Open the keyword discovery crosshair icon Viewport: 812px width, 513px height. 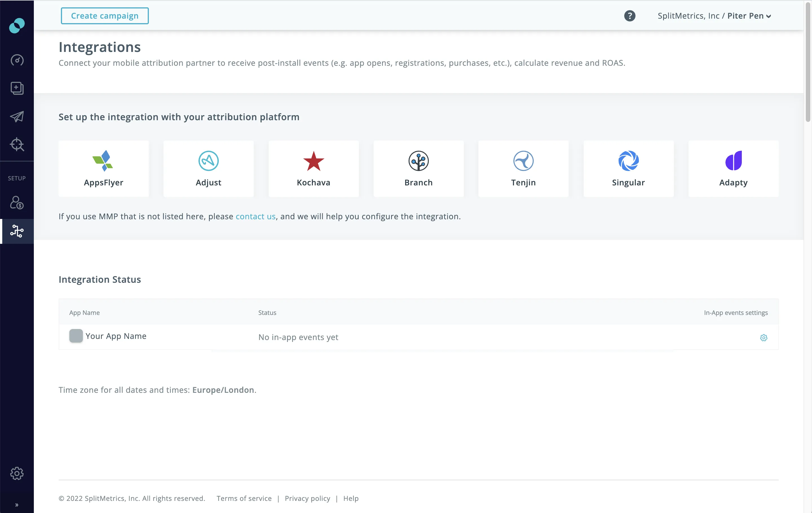tap(17, 144)
